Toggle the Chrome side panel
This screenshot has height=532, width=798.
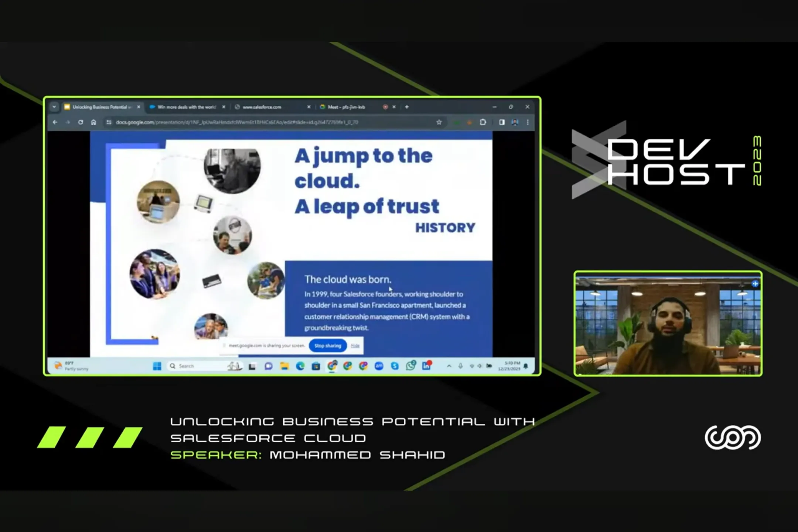(x=502, y=122)
